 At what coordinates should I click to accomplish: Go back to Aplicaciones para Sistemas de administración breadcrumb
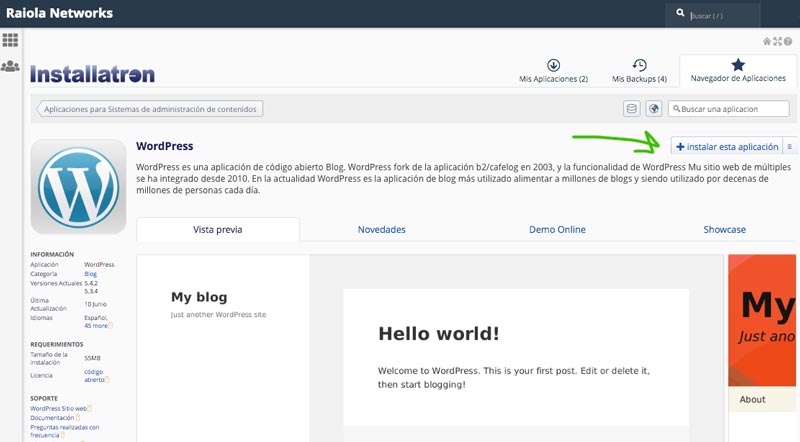click(150, 109)
